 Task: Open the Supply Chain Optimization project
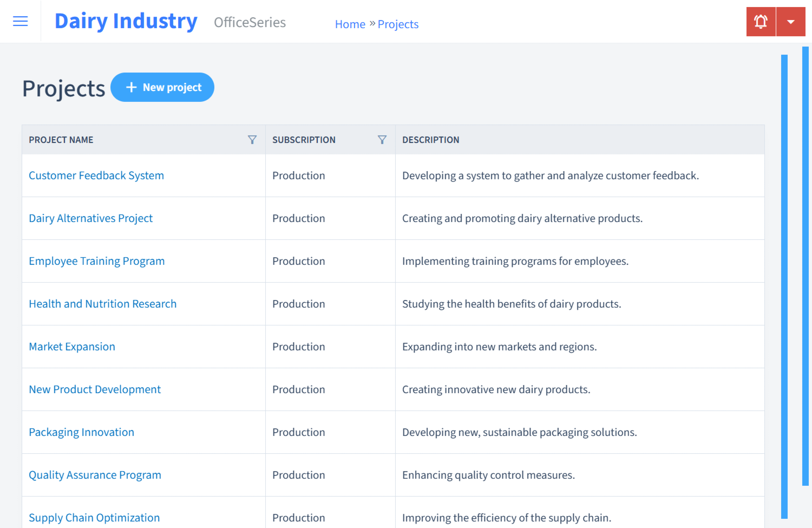(94, 518)
